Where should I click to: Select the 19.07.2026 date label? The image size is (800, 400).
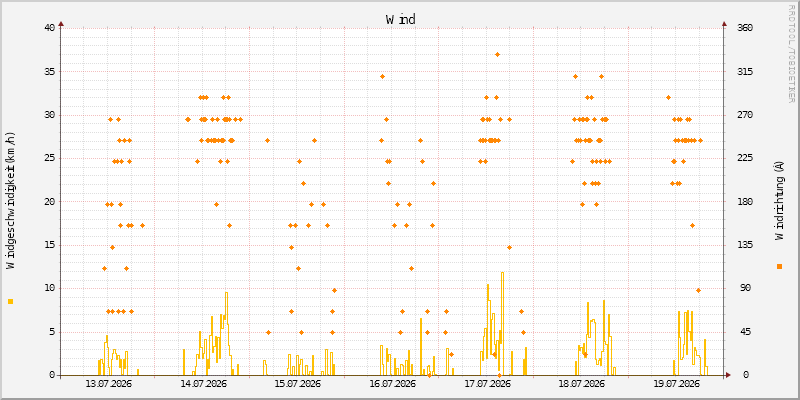(677, 384)
